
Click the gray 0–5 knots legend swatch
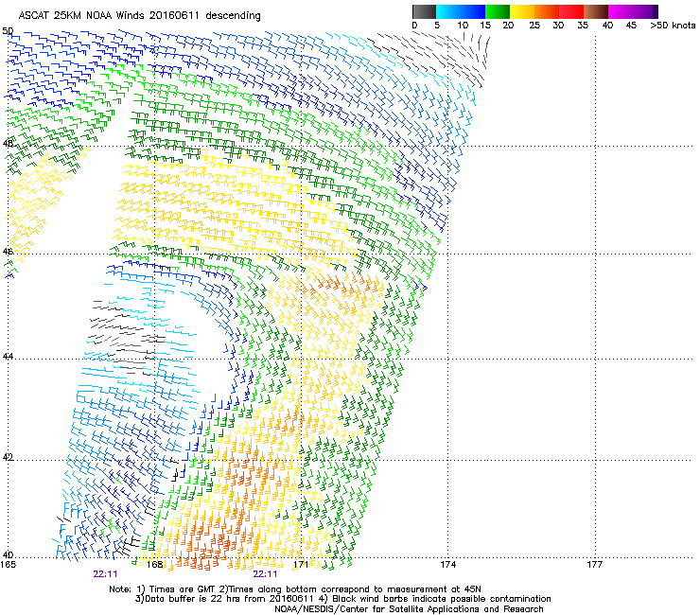click(x=424, y=11)
